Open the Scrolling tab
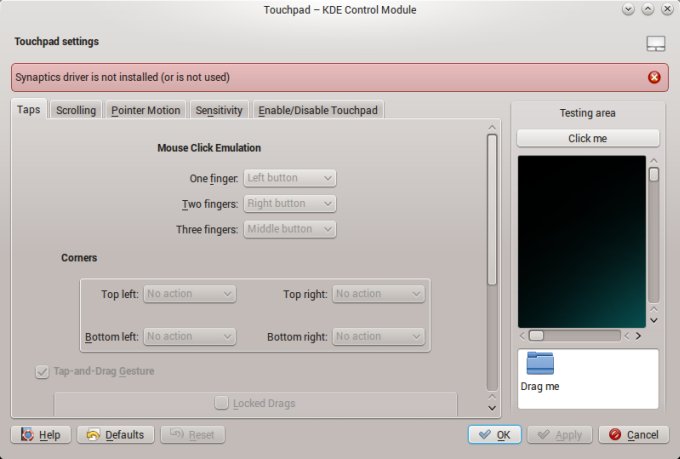Image resolution: width=680 pixels, height=459 pixels. (x=76, y=110)
